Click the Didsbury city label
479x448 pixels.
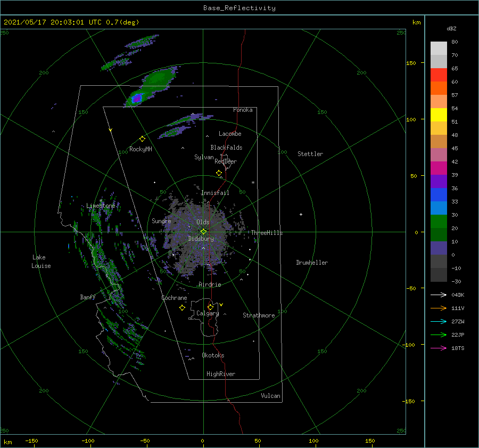[x=201, y=239]
